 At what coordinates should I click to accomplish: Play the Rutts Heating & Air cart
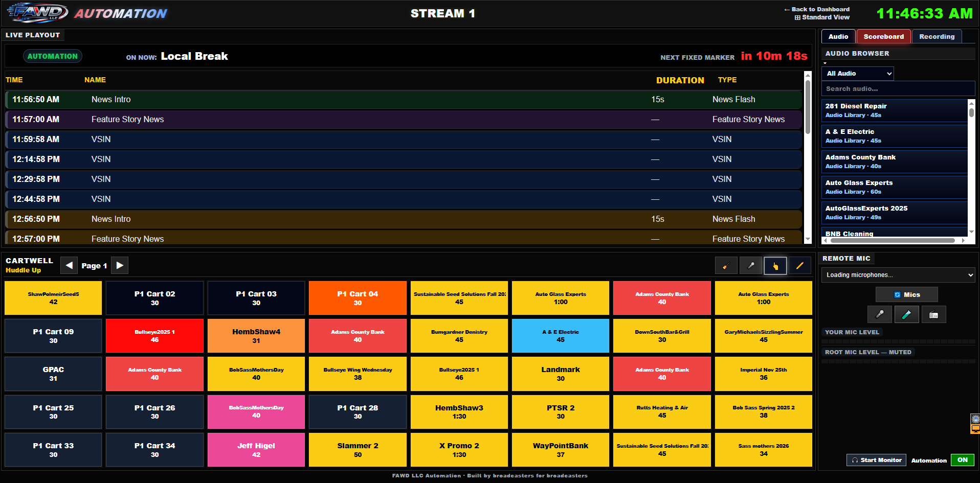[662, 412]
